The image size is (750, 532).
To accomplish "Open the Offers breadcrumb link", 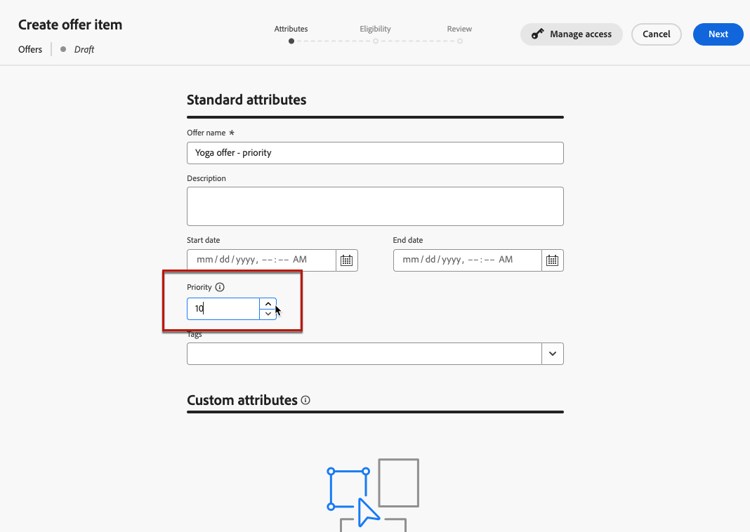I will [30, 49].
